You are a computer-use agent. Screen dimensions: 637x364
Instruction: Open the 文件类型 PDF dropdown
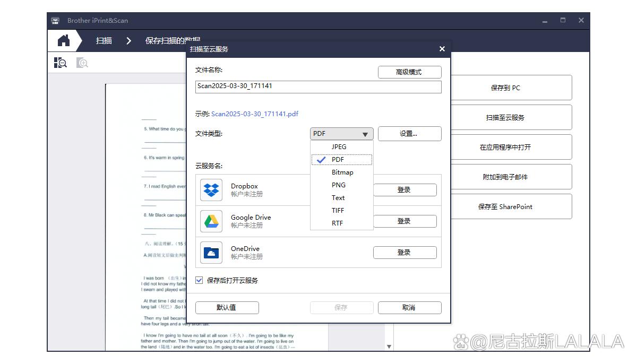[x=341, y=134]
